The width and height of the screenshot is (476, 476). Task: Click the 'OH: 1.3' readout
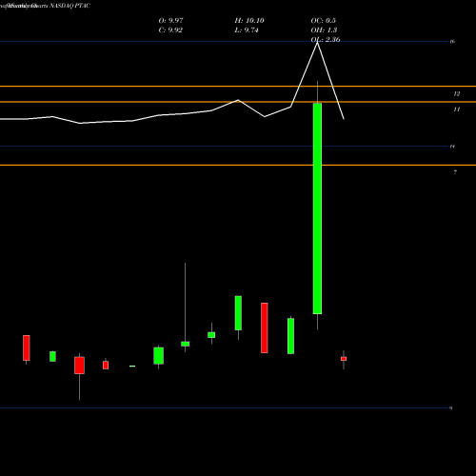[x=324, y=30]
